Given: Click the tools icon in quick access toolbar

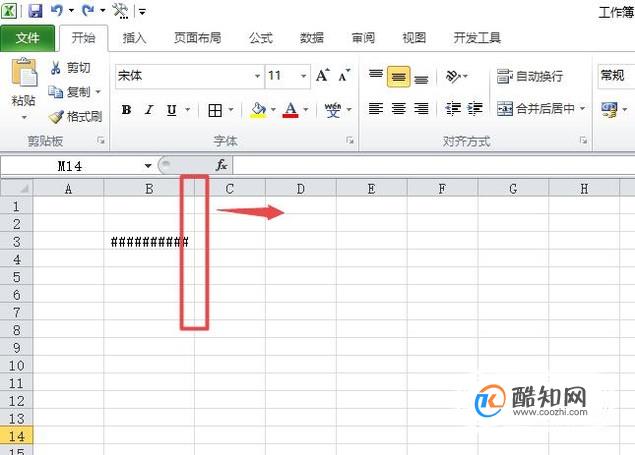Looking at the screenshot, I should click(x=120, y=11).
